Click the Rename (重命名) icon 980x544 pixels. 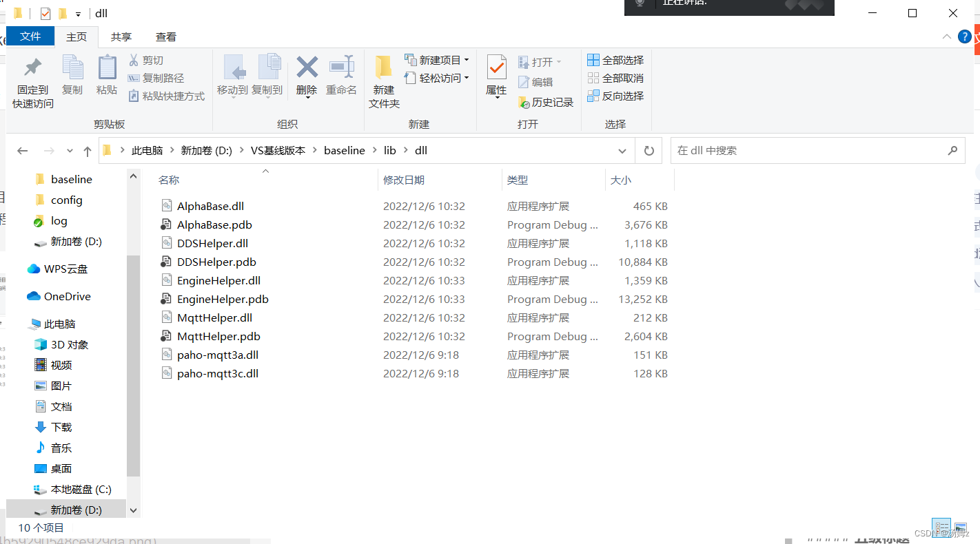coord(341,76)
